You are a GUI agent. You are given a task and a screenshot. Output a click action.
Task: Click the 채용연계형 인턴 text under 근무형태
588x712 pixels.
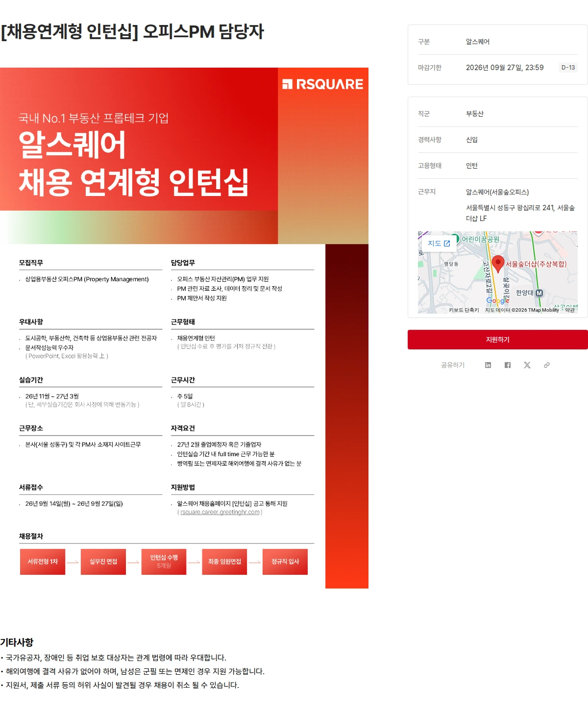(x=196, y=338)
